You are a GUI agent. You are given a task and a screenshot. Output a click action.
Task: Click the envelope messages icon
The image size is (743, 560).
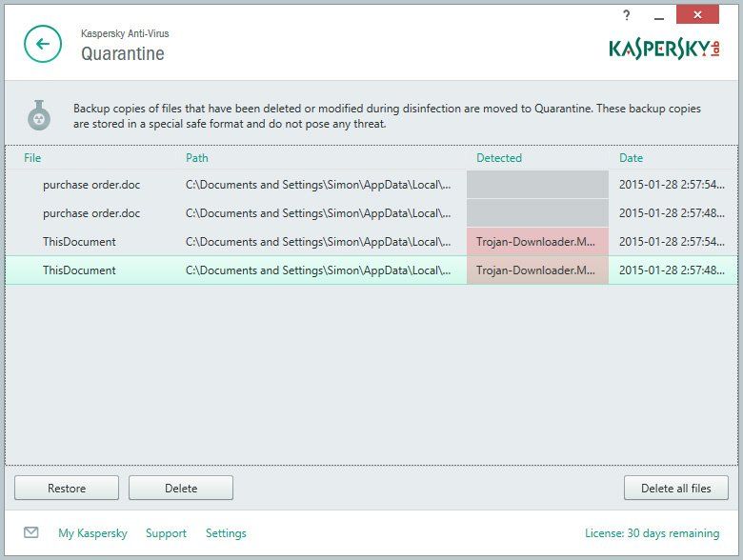click(x=31, y=532)
